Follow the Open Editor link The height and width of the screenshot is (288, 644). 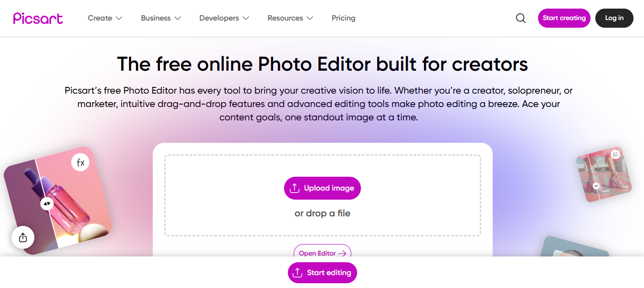coord(322,253)
